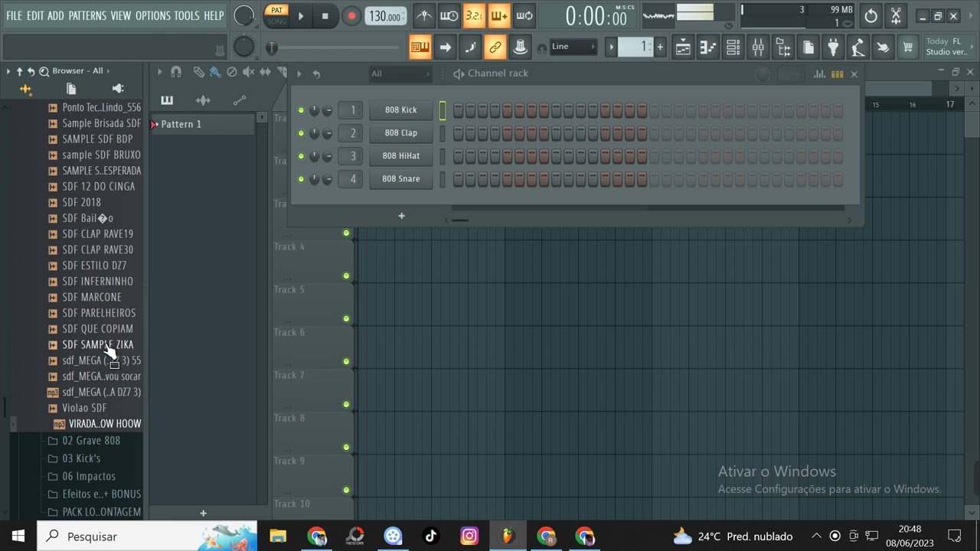Toggle the metronome icon

click(423, 15)
